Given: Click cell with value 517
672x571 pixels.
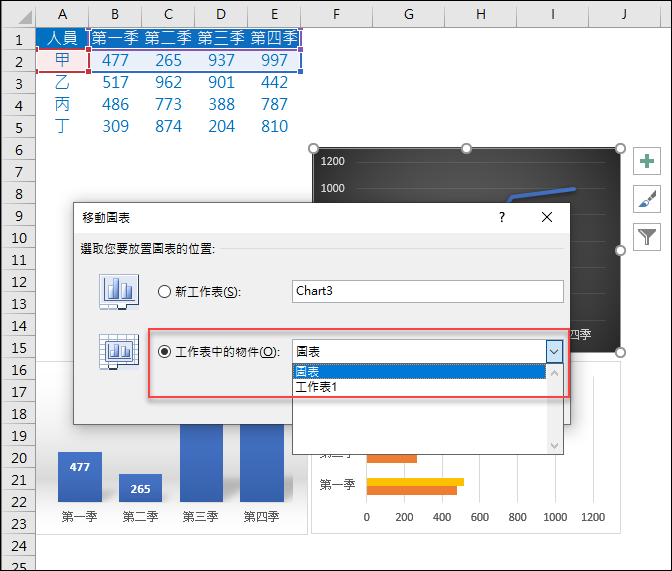Looking at the screenshot, I should click(115, 82).
